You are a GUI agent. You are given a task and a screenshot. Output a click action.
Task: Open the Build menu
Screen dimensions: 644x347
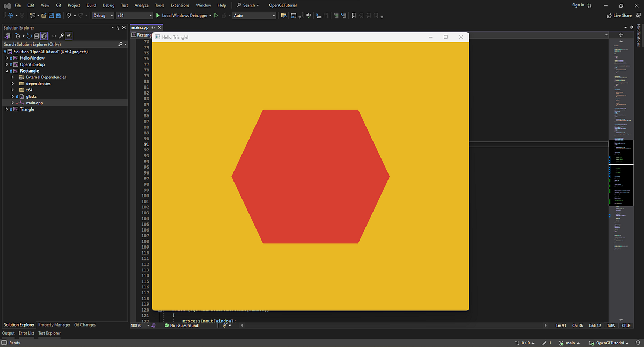pos(91,5)
